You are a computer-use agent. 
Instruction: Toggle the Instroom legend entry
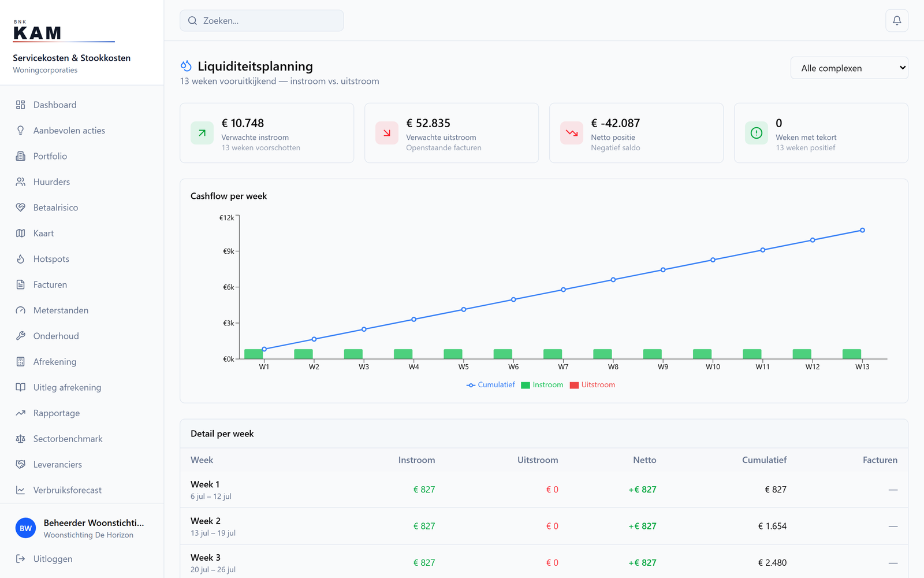542,385
